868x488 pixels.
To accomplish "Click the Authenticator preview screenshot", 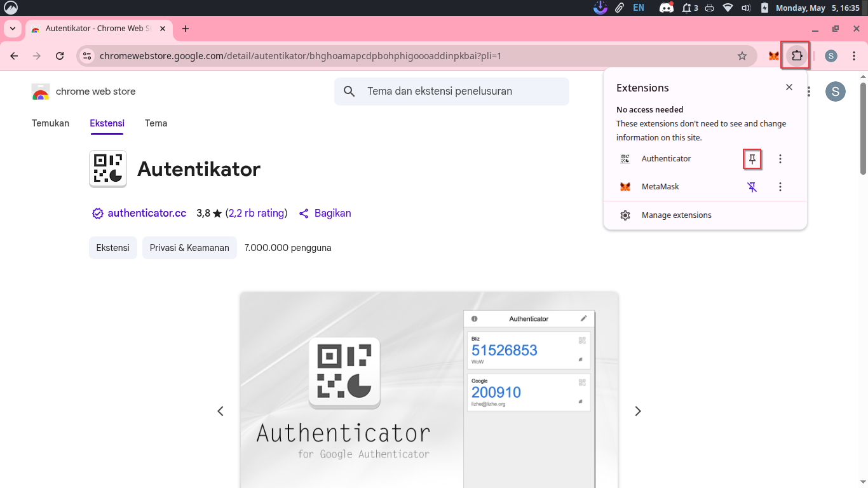I will pos(429,390).
